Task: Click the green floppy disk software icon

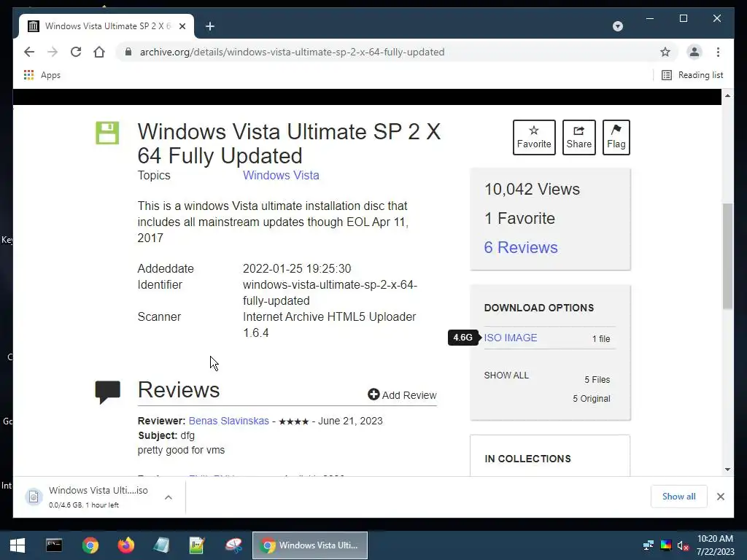Action: [x=107, y=133]
